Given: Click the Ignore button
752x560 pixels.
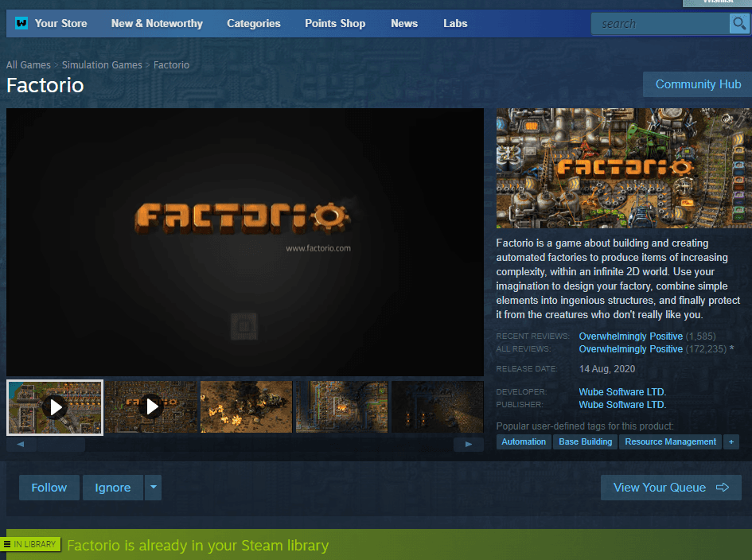Looking at the screenshot, I should pos(113,488).
